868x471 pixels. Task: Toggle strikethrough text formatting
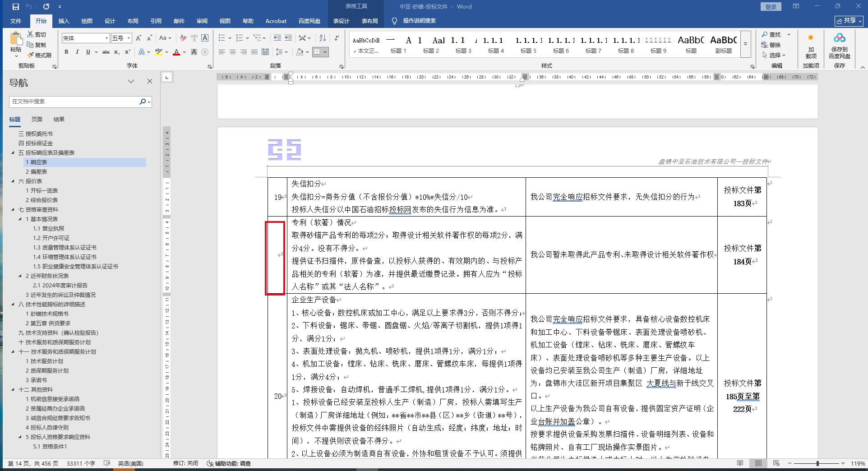pos(106,52)
